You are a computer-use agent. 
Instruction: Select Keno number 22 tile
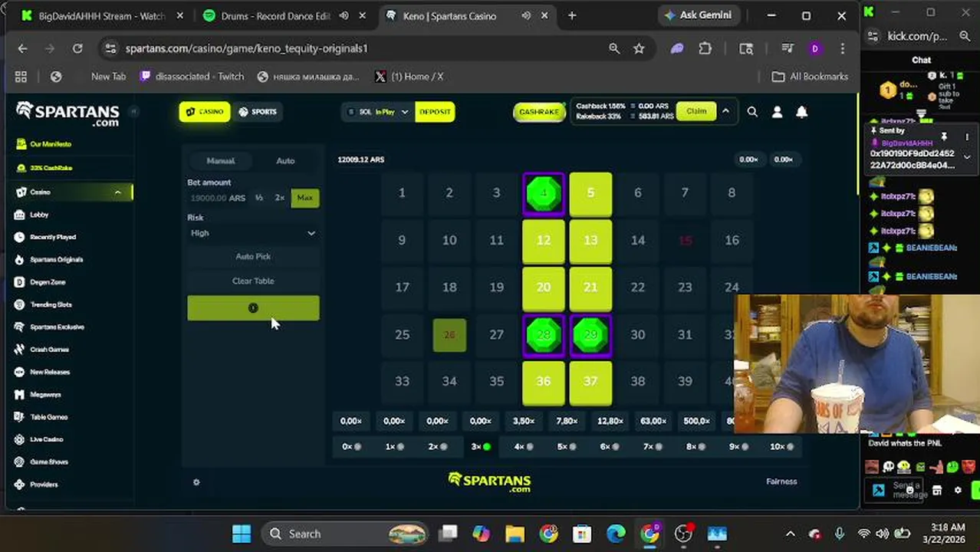637,287
